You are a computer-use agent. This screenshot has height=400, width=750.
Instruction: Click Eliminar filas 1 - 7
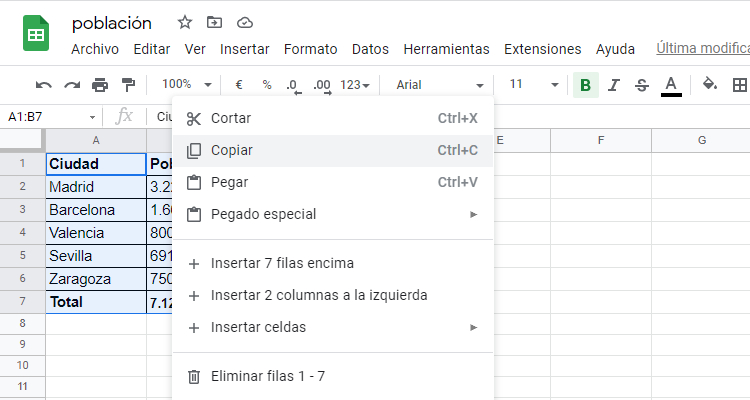tap(267, 377)
